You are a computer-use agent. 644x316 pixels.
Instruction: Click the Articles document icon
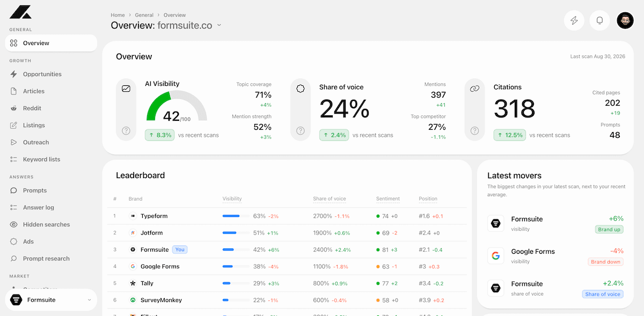click(13, 91)
